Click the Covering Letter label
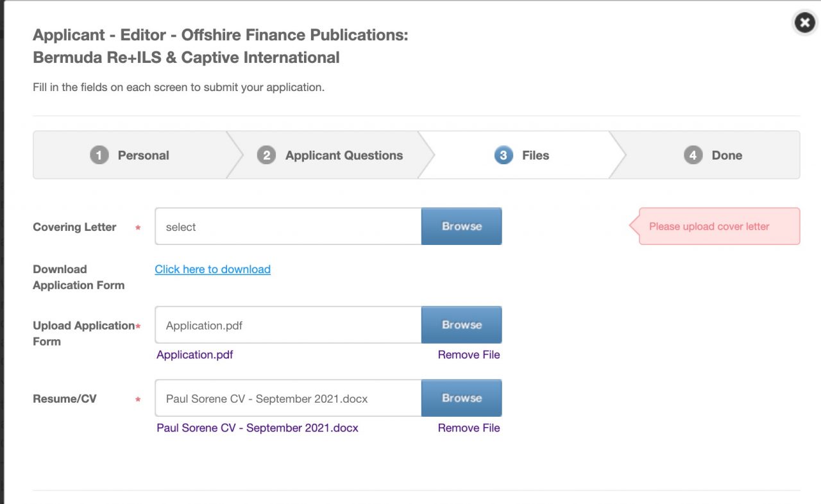The height and width of the screenshot is (504, 821). coord(74,227)
